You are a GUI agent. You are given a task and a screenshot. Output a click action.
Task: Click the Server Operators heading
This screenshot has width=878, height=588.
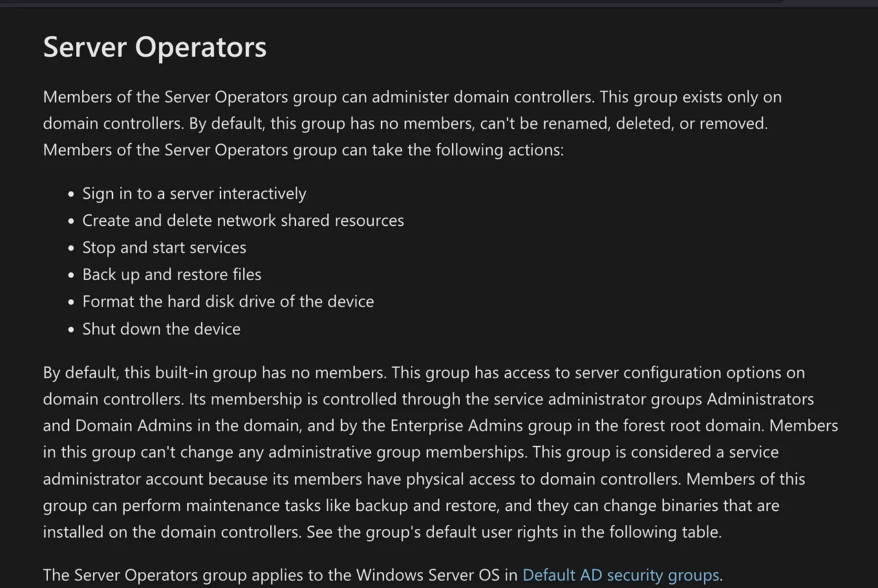pos(155,47)
